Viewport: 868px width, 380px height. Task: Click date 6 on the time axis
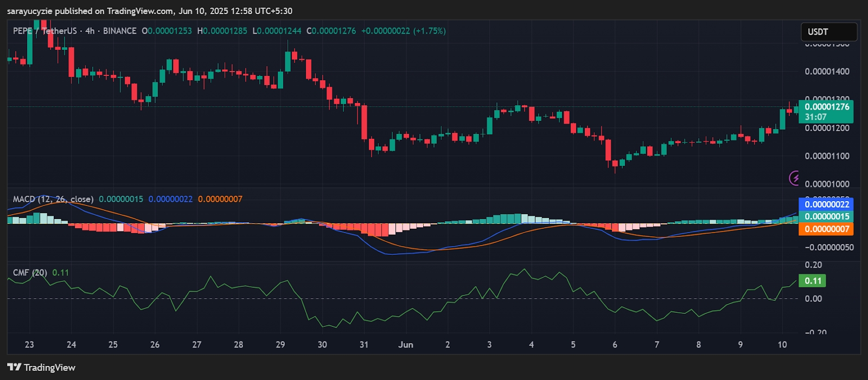click(615, 345)
